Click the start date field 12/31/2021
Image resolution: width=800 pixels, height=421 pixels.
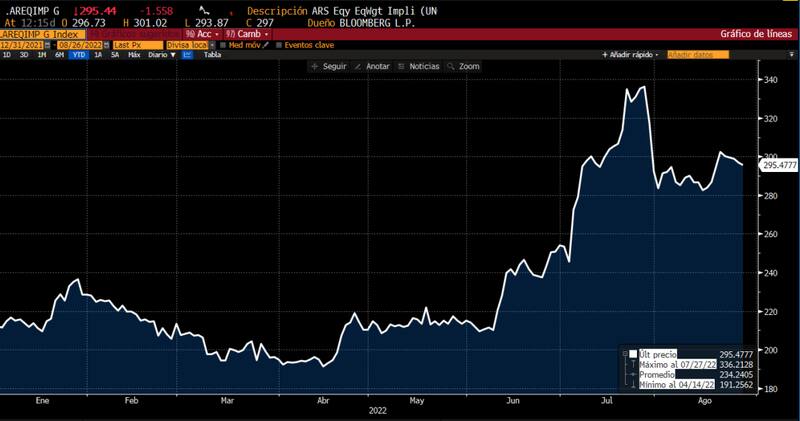[20, 45]
